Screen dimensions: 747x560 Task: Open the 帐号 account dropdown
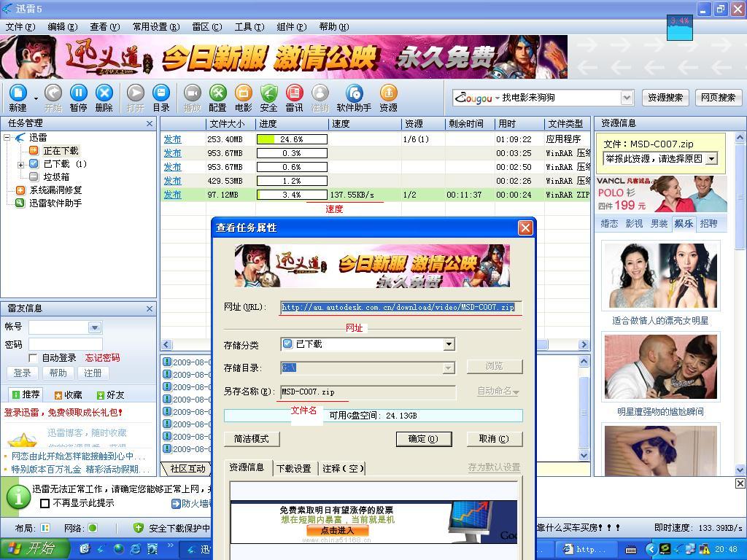pos(94,327)
